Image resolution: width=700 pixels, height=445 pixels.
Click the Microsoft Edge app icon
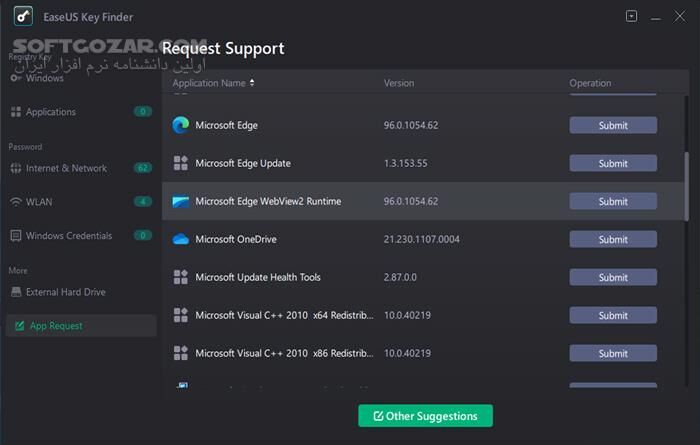click(x=181, y=125)
